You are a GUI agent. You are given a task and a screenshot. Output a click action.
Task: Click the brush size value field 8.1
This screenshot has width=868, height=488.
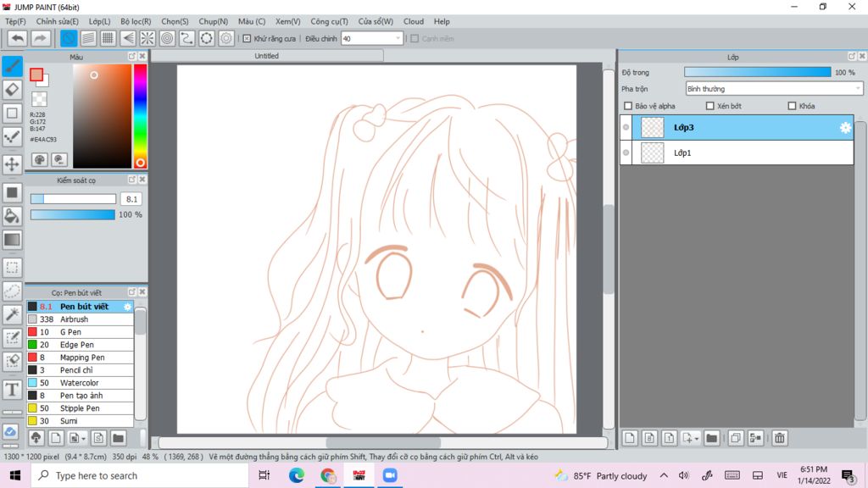[x=131, y=199]
